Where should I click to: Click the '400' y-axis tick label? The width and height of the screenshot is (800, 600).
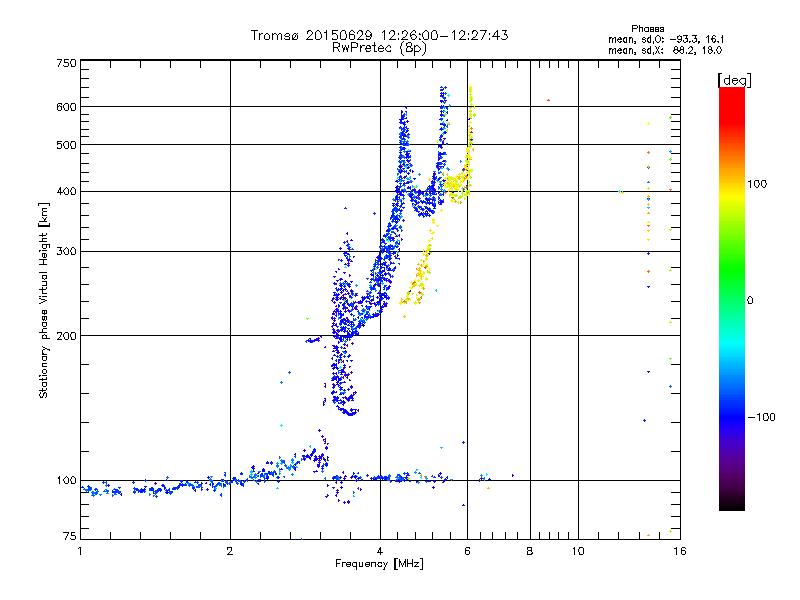point(66,192)
